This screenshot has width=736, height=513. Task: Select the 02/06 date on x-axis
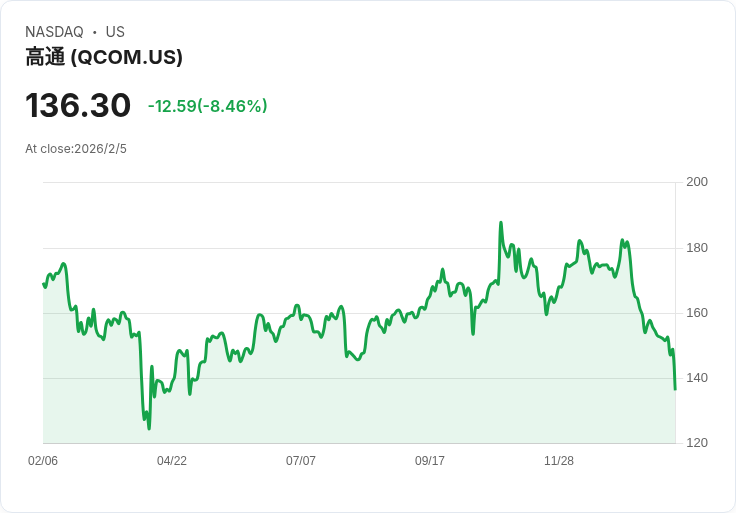(43, 461)
